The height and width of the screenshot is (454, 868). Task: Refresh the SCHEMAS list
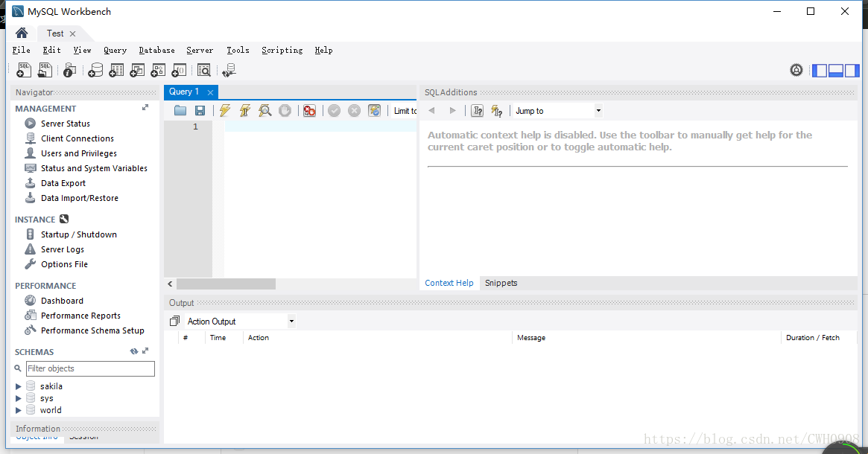[133, 351]
